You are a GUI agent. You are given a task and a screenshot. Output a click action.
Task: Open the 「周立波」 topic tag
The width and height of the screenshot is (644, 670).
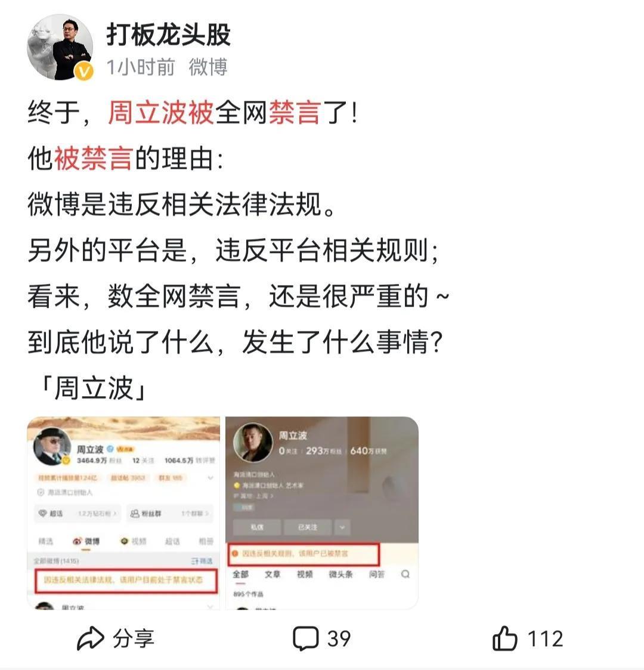(92, 388)
